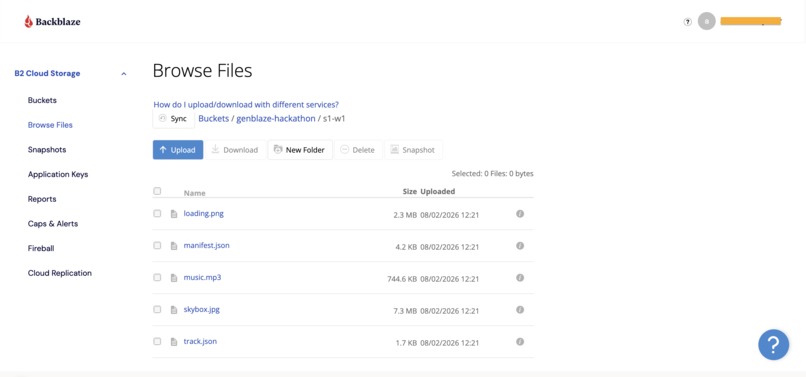Open Snapshots in the sidebar
Screen dimensions: 806x377
(47, 150)
